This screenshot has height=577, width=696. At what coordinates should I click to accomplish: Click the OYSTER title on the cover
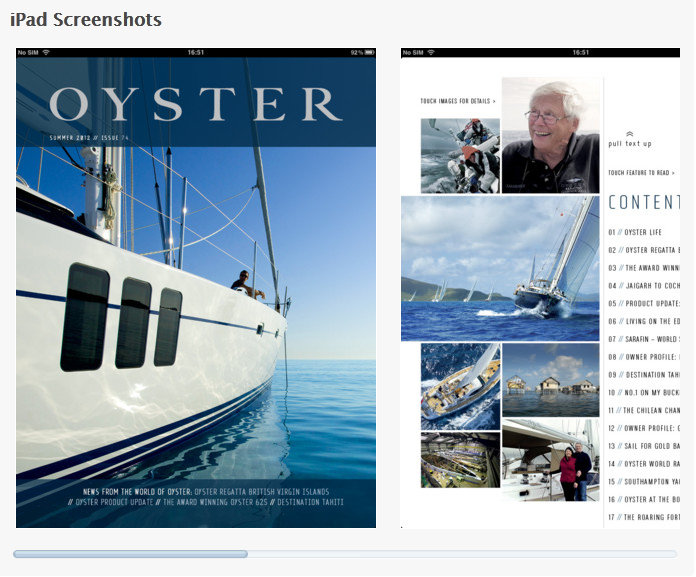[x=196, y=104]
